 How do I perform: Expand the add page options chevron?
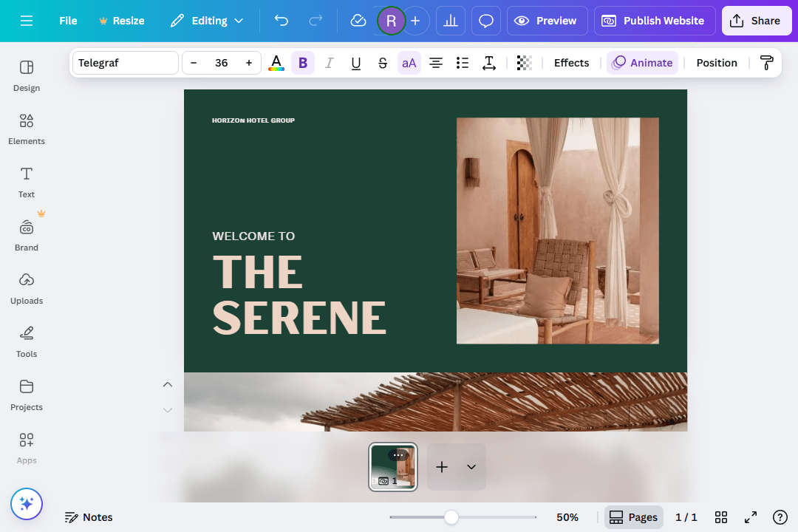(471, 467)
